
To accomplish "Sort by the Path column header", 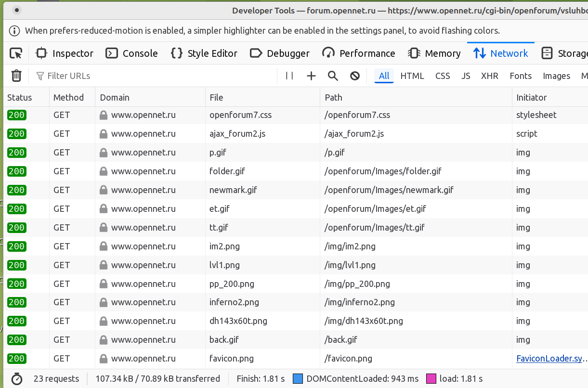I will pos(416,97).
